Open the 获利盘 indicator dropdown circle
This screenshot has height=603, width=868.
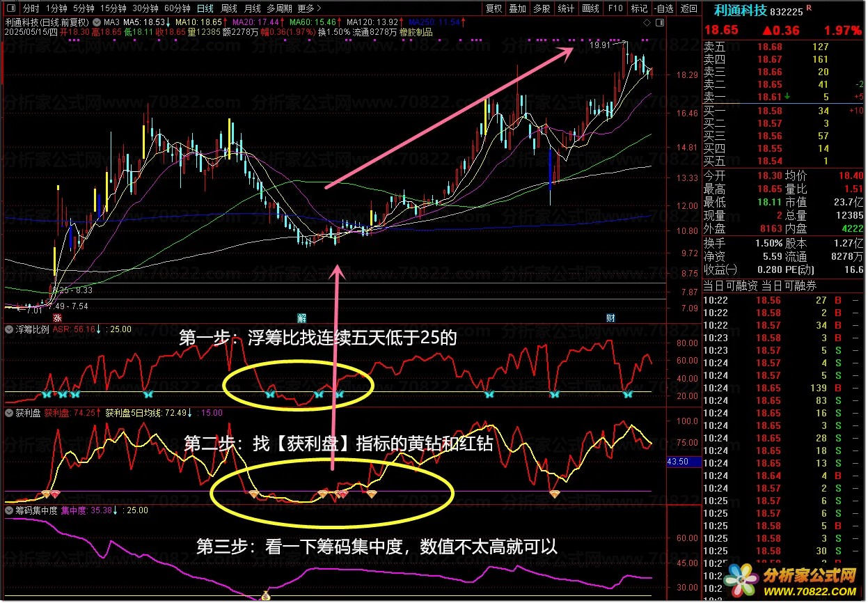coord(9,413)
